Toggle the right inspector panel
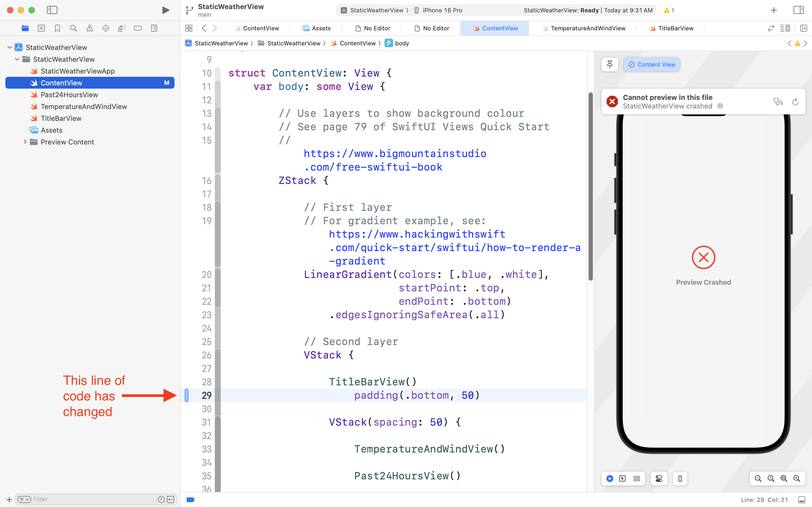 799,10
